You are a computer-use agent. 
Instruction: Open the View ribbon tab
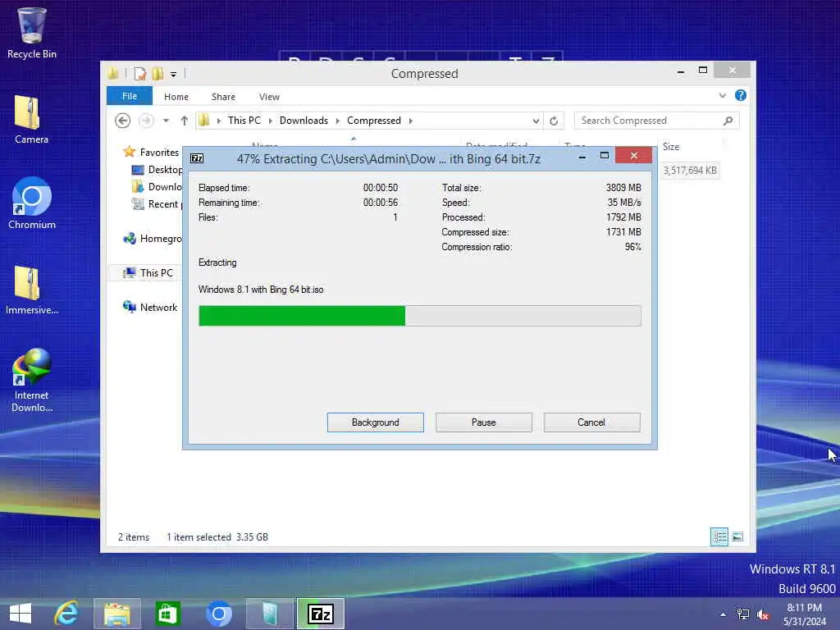pos(269,97)
